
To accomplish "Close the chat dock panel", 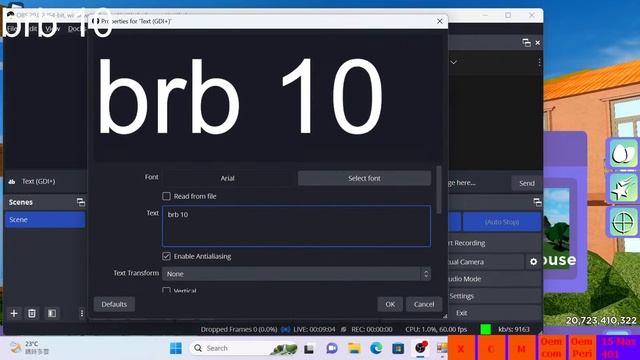I will coord(538,42).
